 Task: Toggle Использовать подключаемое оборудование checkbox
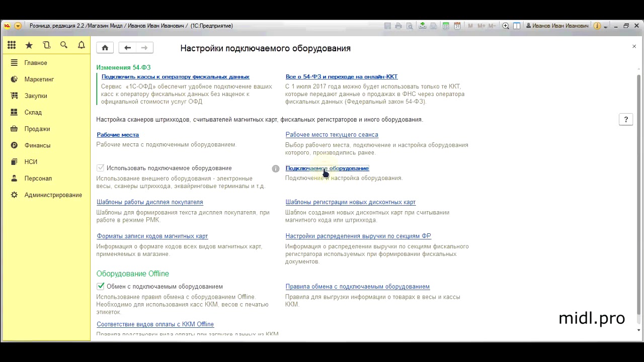point(101,168)
